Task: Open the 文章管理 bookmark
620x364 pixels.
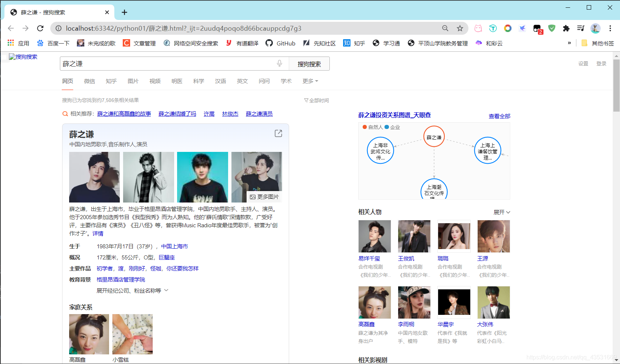Action: tap(139, 43)
